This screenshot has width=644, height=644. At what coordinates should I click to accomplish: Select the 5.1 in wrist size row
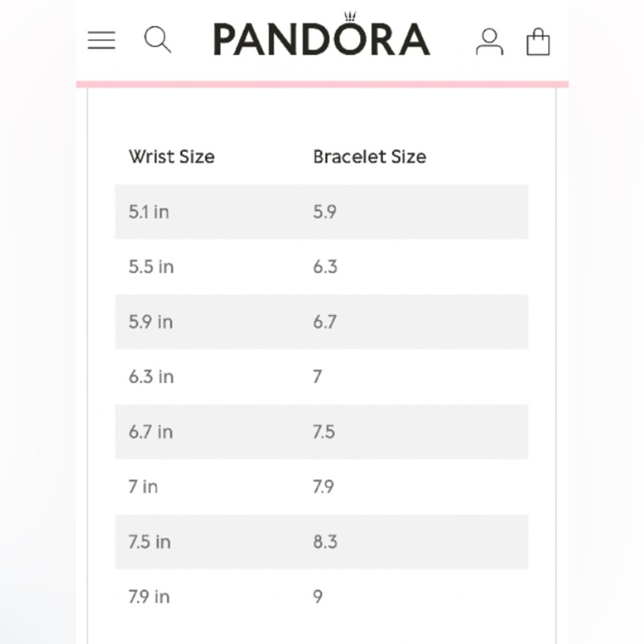pyautogui.click(x=321, y=212)
